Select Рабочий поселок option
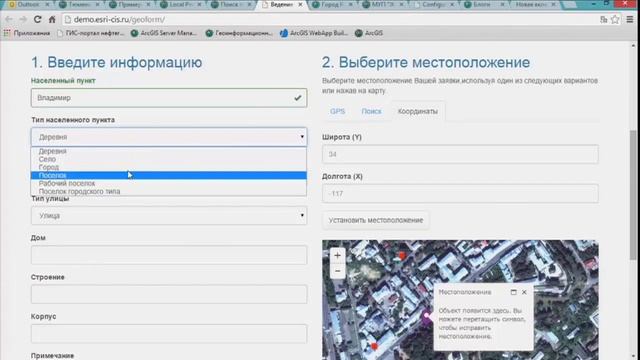Screen dimensions: 640x360 click(x=169, y=184)
